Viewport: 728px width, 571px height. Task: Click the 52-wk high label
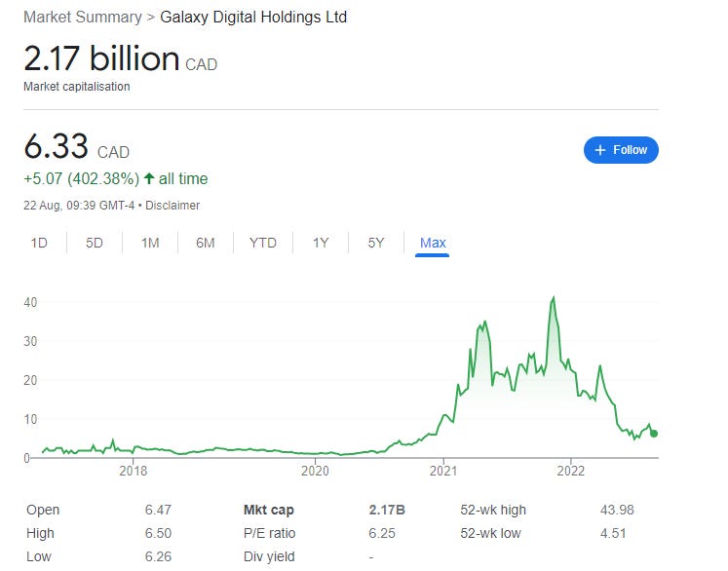pyautogui.click(x=493, y=510)
